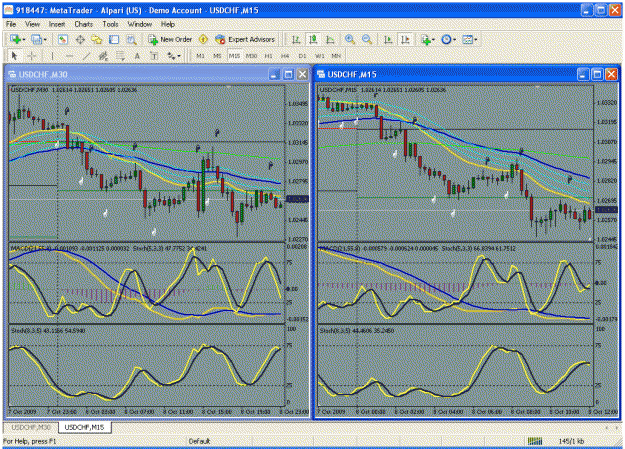Screen dimensions: 625x449
Task: Expand the Indicators dropdown arrow
Action: tap(433, 40)
